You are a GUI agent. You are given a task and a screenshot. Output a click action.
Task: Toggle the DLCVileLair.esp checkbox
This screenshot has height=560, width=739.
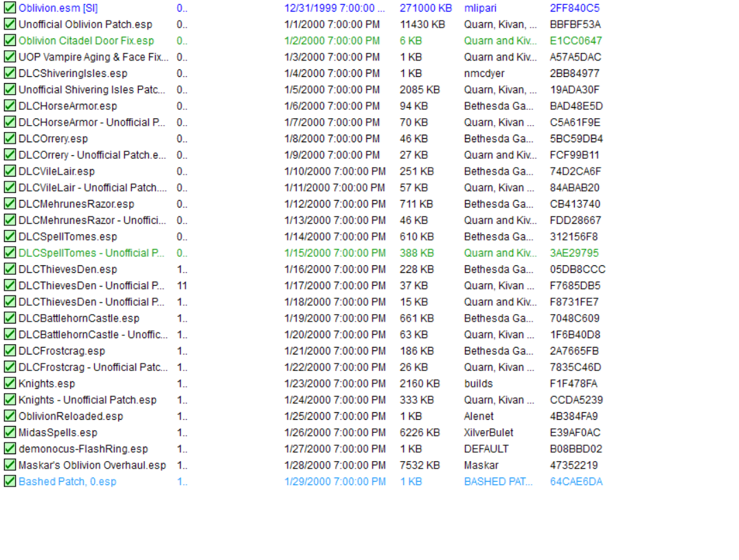click(10, 171)
